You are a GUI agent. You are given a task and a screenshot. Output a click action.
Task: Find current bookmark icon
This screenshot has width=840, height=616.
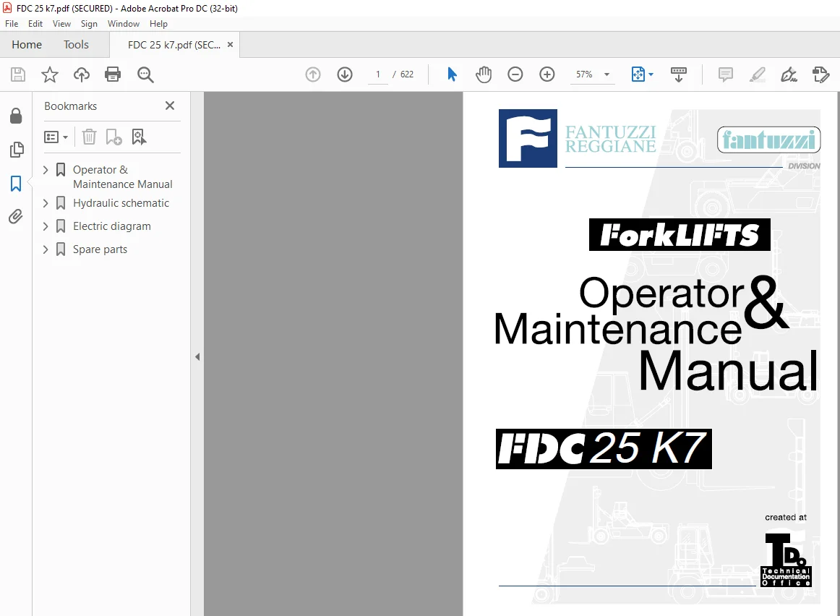(x=139, y=137)
